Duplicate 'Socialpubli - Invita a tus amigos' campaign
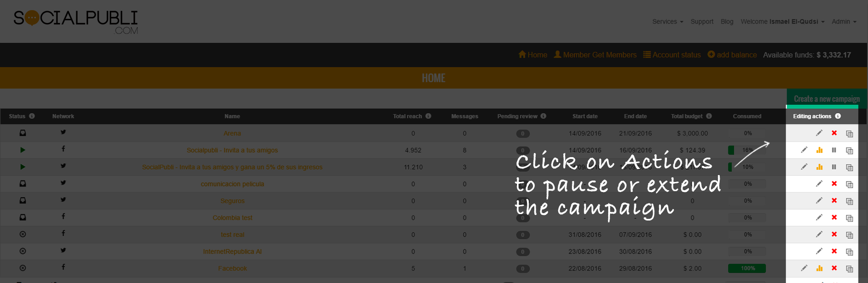 (x=849, y=151)
